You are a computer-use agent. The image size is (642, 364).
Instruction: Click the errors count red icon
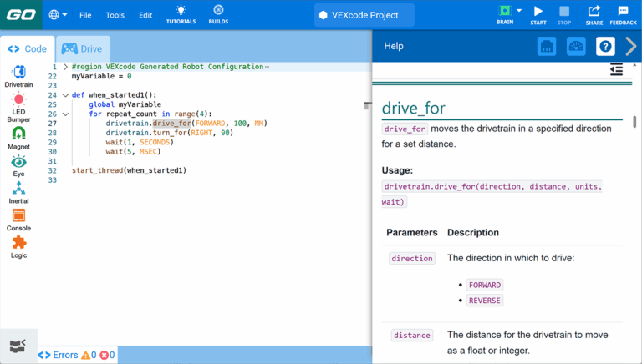click(104, 355)
